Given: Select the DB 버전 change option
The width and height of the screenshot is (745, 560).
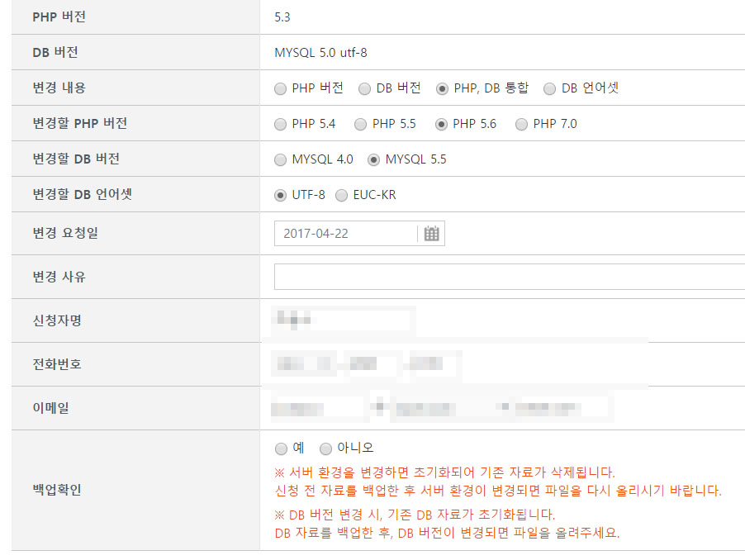Looking at the screenshot, I should 365,89.
